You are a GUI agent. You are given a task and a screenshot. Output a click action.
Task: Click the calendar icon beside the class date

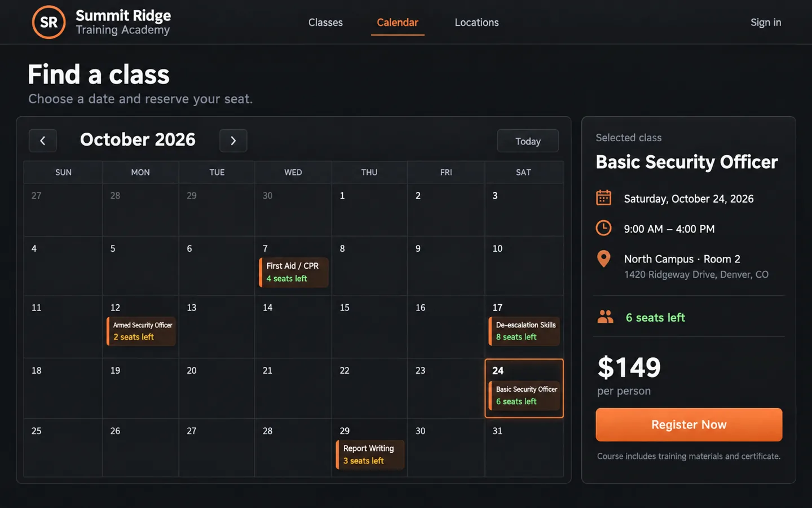pos(603,198)
